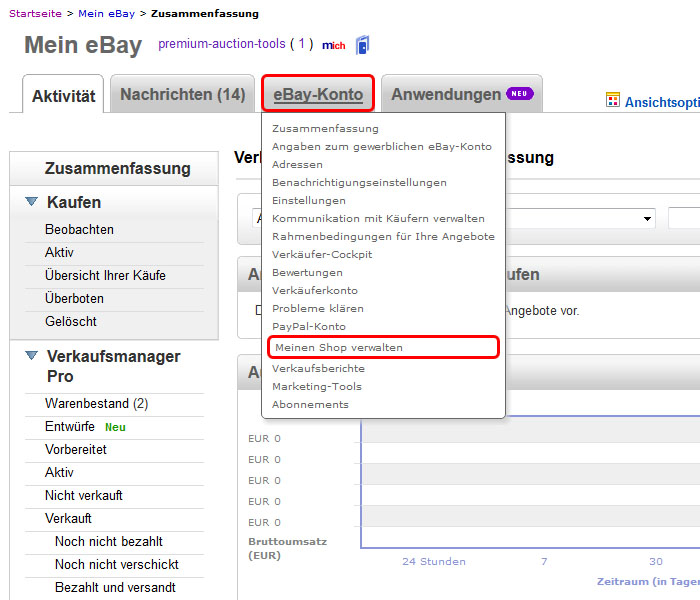The image size is (700, 600).
Task: Open Noch nicht verschickt
Action: (x=117, y=564)
